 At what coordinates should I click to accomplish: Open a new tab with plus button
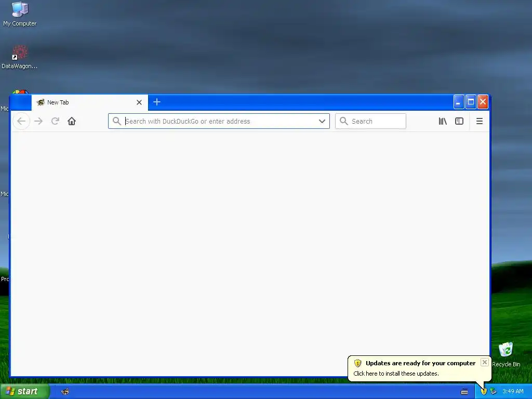(x=157, y=102)
